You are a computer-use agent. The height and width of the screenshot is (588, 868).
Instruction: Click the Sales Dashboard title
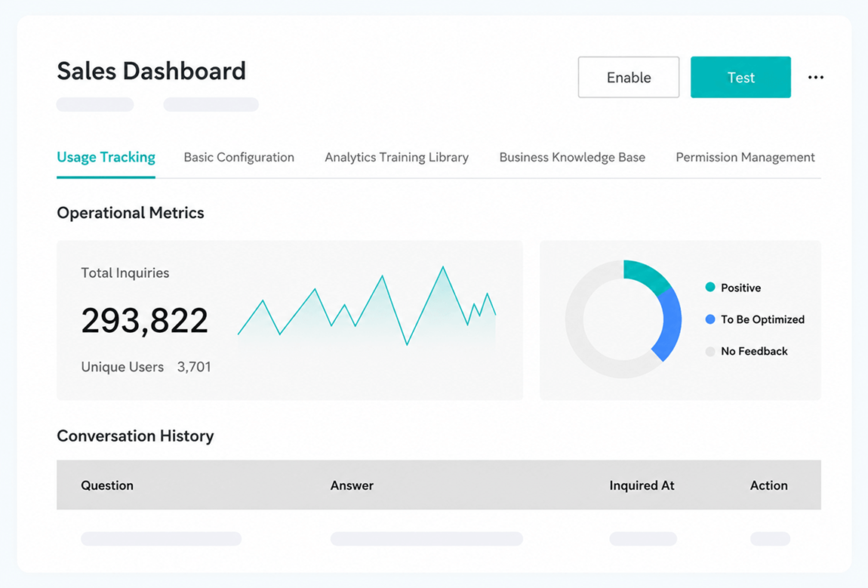[151, 71]
